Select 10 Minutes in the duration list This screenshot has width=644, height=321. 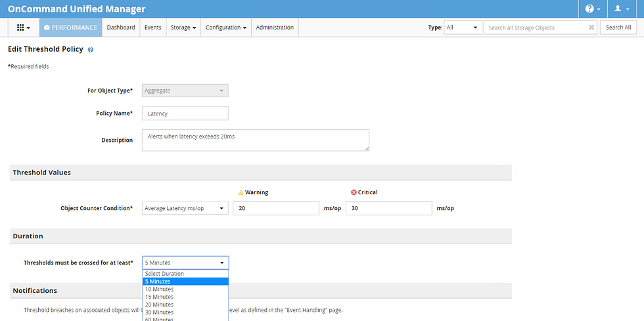(x=185, y=289)
